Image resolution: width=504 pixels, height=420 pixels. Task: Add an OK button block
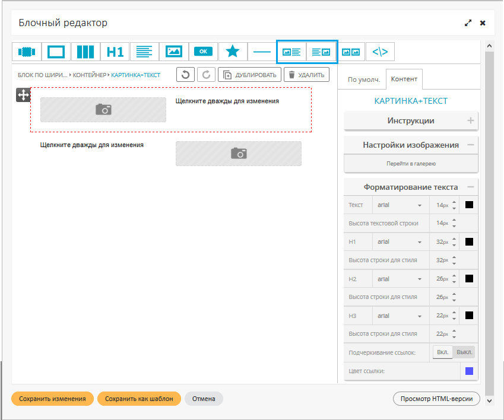click(203, 52)
